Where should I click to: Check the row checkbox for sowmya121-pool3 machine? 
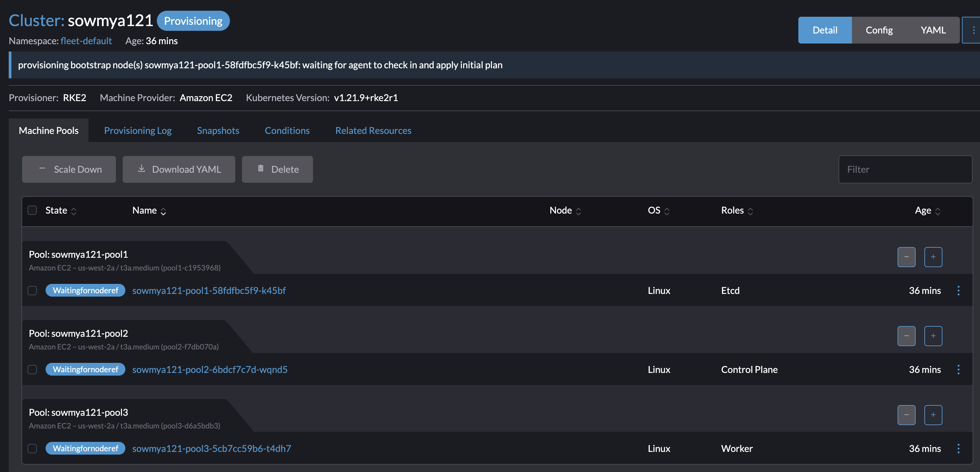pyautogui.click(x=32, y=449)
